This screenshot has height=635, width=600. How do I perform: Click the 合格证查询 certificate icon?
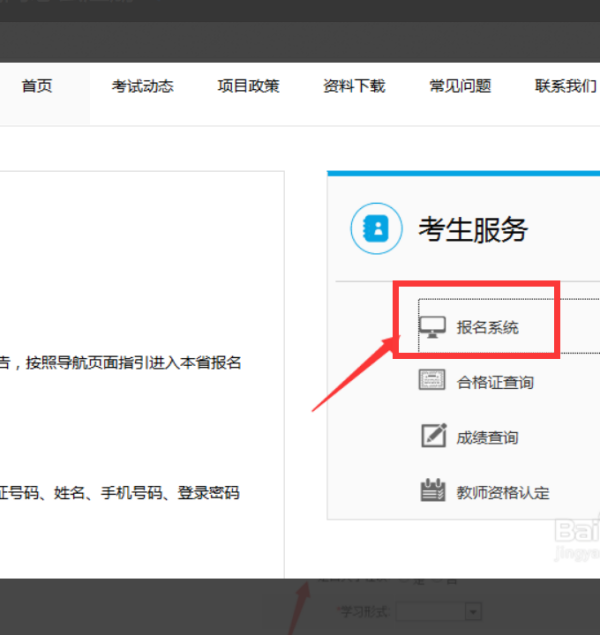coord(432,380)
